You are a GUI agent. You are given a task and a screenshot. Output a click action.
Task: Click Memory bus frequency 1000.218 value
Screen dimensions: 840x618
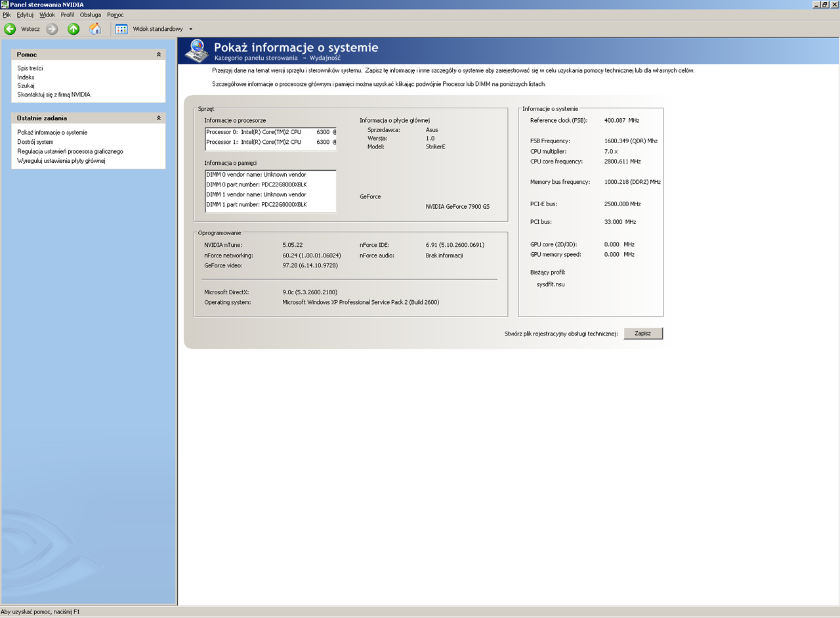633,182
